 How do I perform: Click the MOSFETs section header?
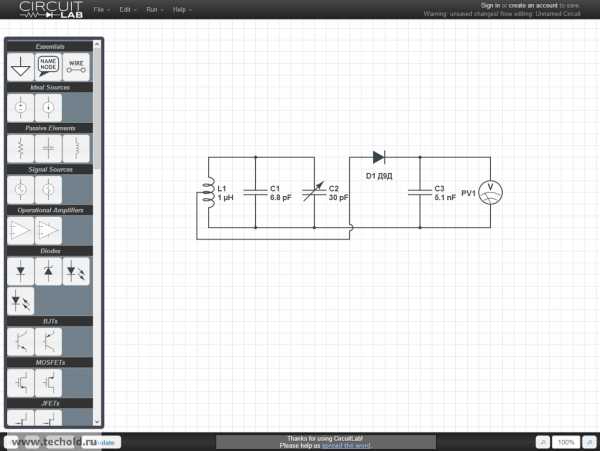pos(50,362)
